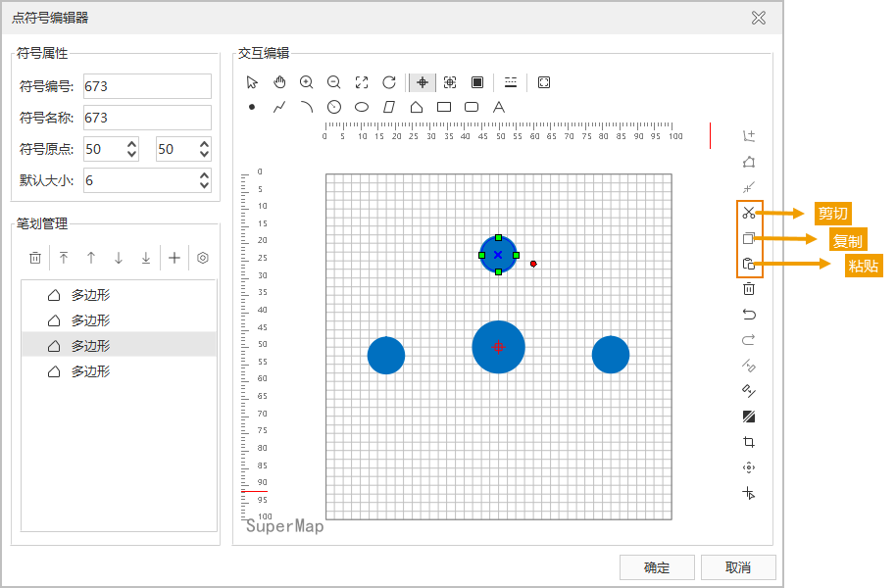
Task: Click the diagonal fill pattern icon
Action: coord(749,416)
